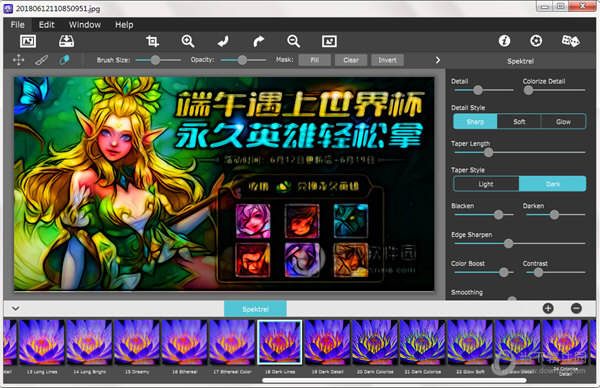The width and height of the screenshot is (600, 388).
Task: Select the crop tool
Action: click(152, 41)
